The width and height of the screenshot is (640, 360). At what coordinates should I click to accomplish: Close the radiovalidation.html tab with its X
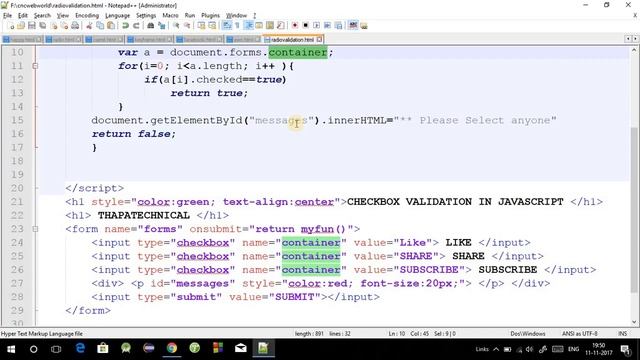pyautogui.click(x=320, y=39)
